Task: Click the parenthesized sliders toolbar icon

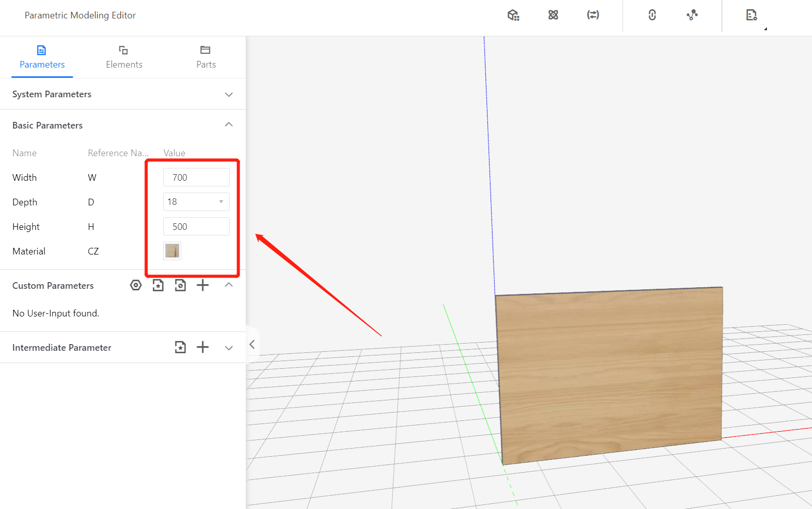Action: click(x=593, y=15)
